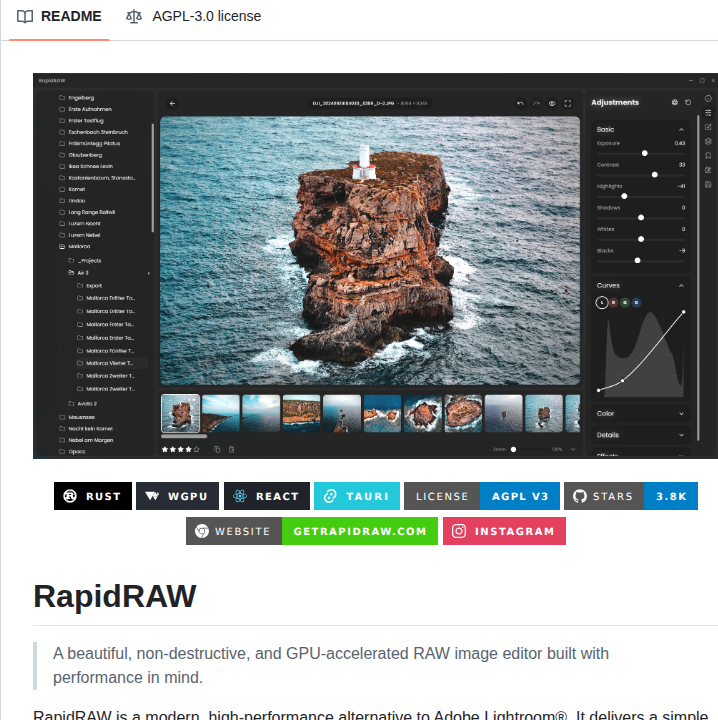Click the reset icon beside the Adjustments title
Image resolution: width=718 pixels, height=720 pixels.
[688, 102]
